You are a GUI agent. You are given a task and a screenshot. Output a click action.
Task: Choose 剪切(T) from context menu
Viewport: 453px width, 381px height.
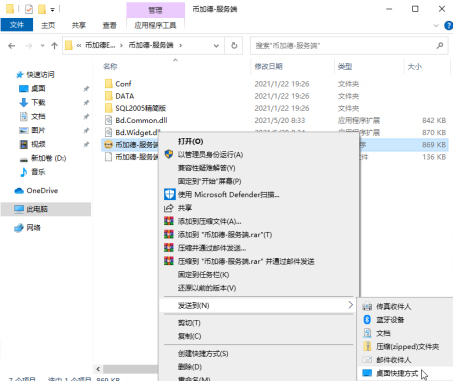coord(189,323)
